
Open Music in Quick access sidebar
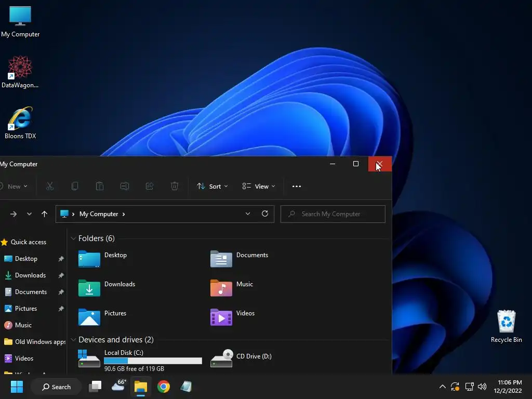(18, 325)
